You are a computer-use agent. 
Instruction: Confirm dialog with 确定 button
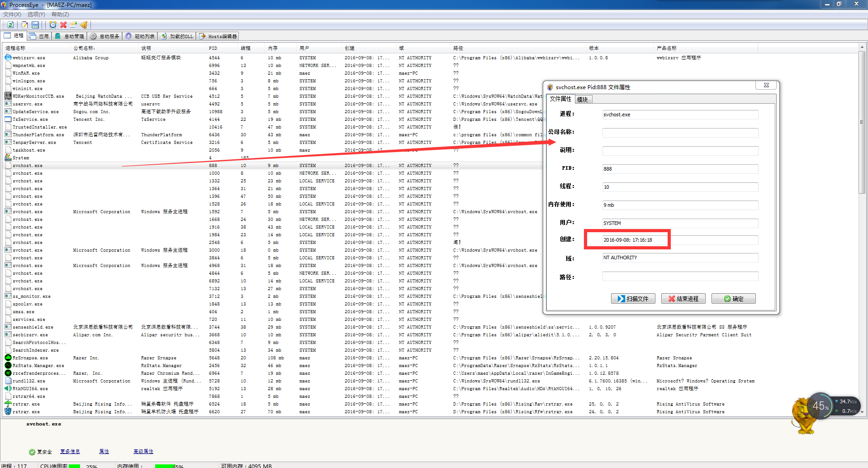(x=733, y=299)
